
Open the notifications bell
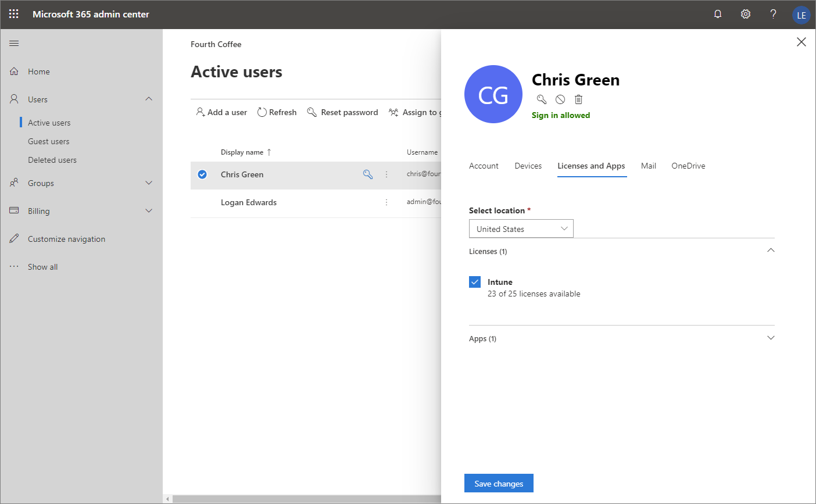718,14
